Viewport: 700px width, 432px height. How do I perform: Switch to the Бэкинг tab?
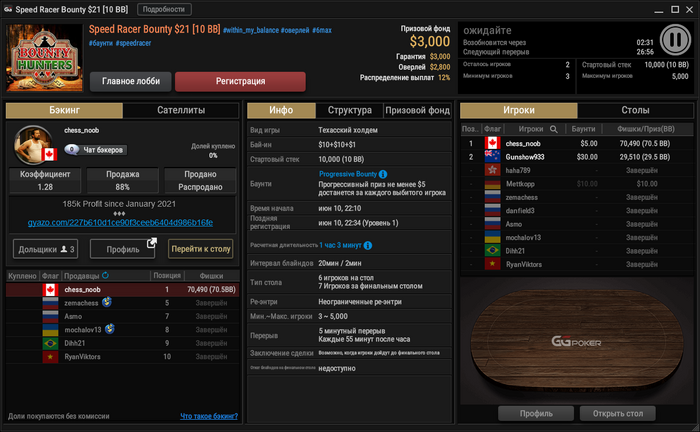(x=64, y=110)
